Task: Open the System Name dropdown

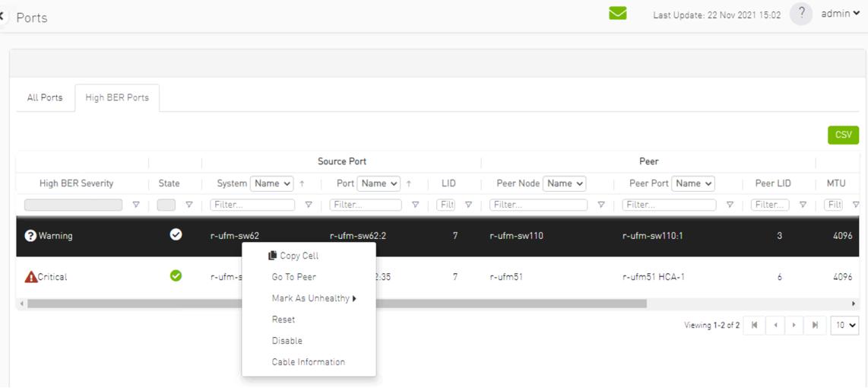Action: pyautogui.click(x=271, y=183)
